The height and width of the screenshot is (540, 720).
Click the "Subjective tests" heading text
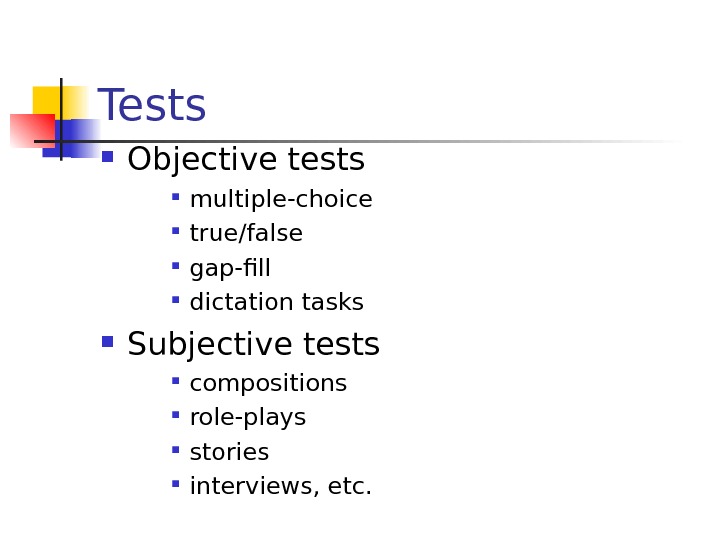point(254,345)
